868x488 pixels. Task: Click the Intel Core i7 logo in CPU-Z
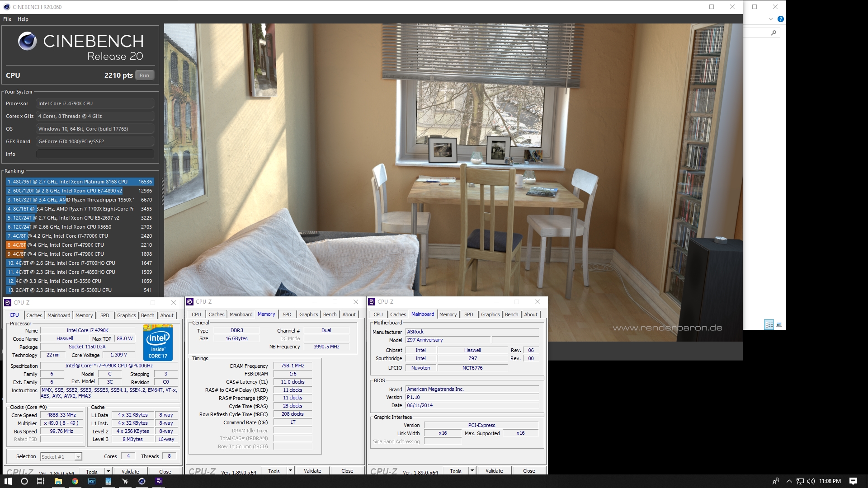click(158, 343)
